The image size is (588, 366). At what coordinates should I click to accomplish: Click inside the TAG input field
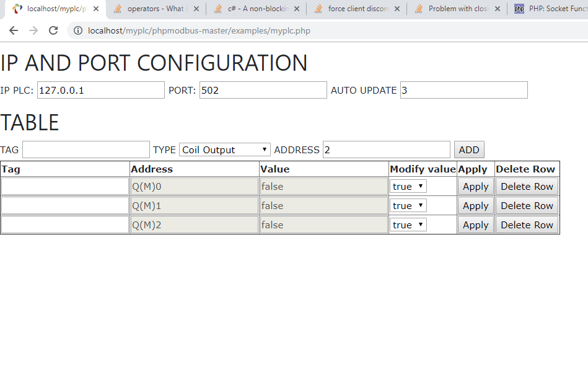point(86,150)
